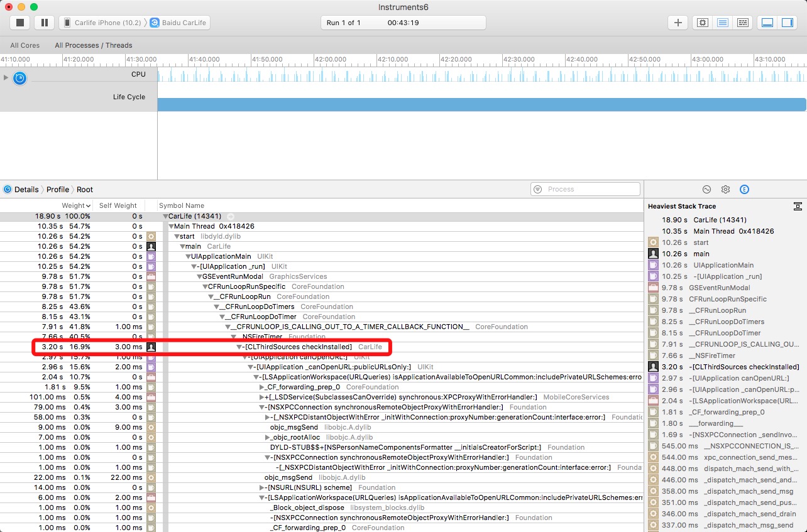Screen dimensions: 807x532
Task: Toggle the bottom detail pane
Action: [767, 23]
